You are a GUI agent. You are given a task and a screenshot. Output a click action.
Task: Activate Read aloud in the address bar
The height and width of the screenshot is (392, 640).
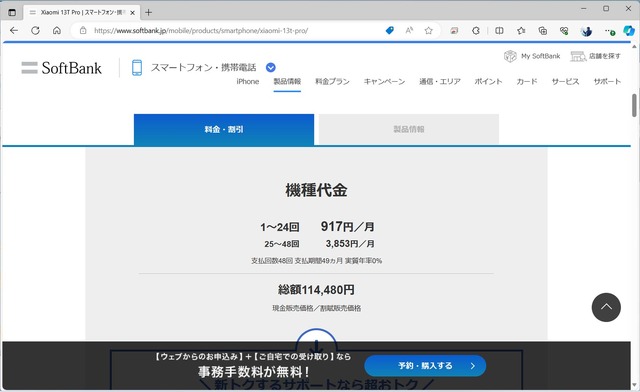point(409,31)
